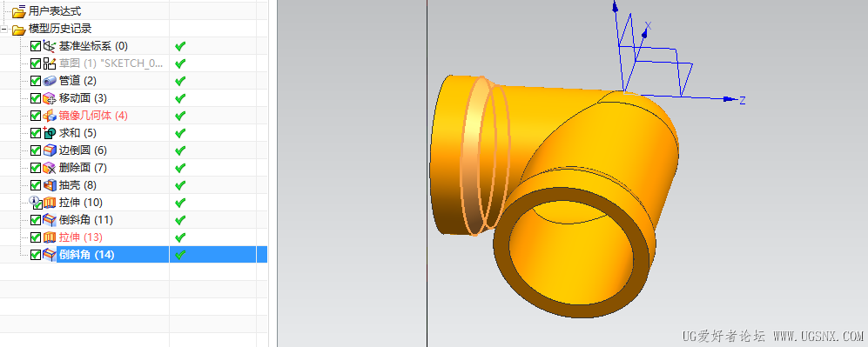Screen dimensions: 868x347
Task: Select the highlighted 倒斜角 (14) feature
Action: click(86, 255)
